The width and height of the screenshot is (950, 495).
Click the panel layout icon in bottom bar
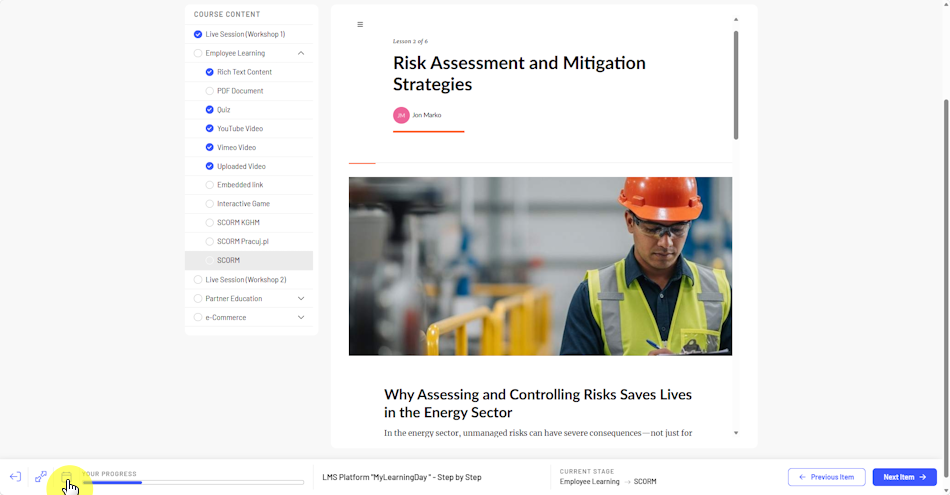66,477
